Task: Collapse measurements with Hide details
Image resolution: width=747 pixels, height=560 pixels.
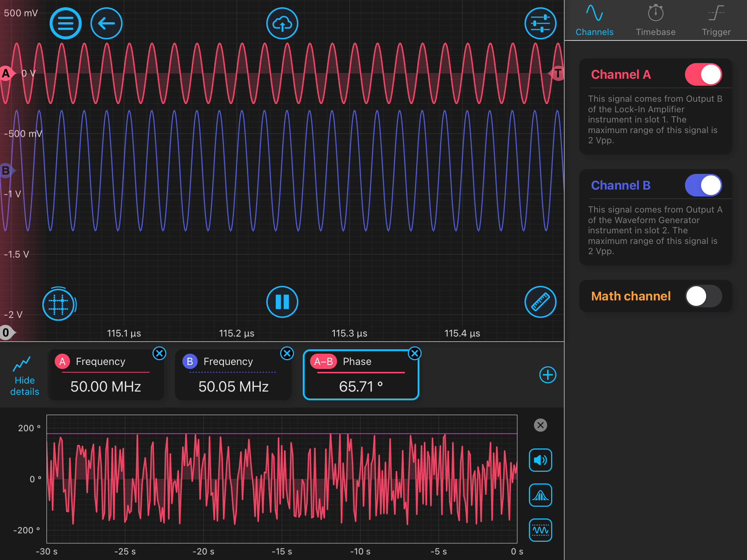Action: [24, 376]
